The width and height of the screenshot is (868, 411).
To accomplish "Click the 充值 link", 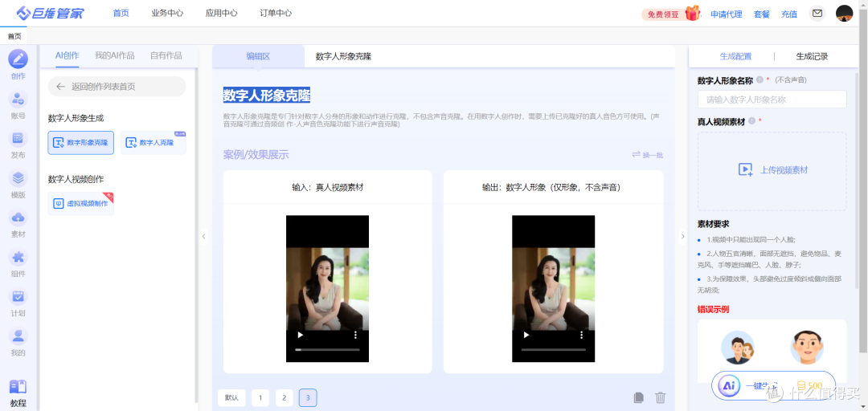I will (x=789, y=14).
